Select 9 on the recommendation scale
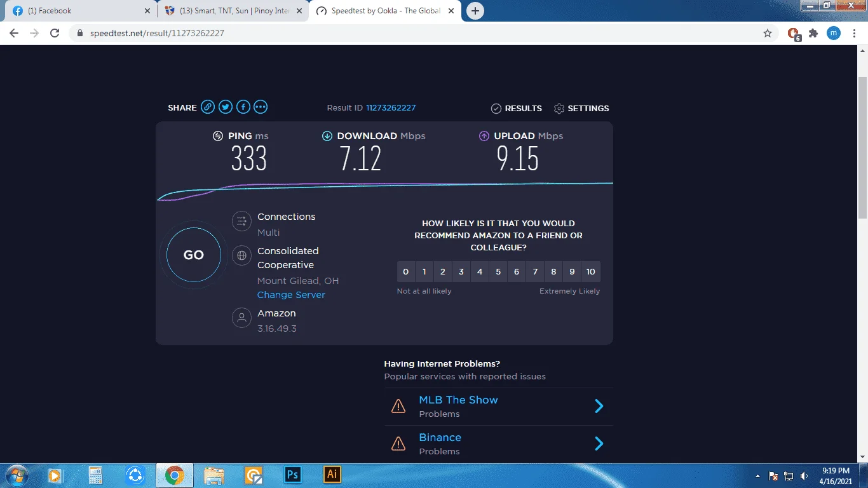 (572, 271)
